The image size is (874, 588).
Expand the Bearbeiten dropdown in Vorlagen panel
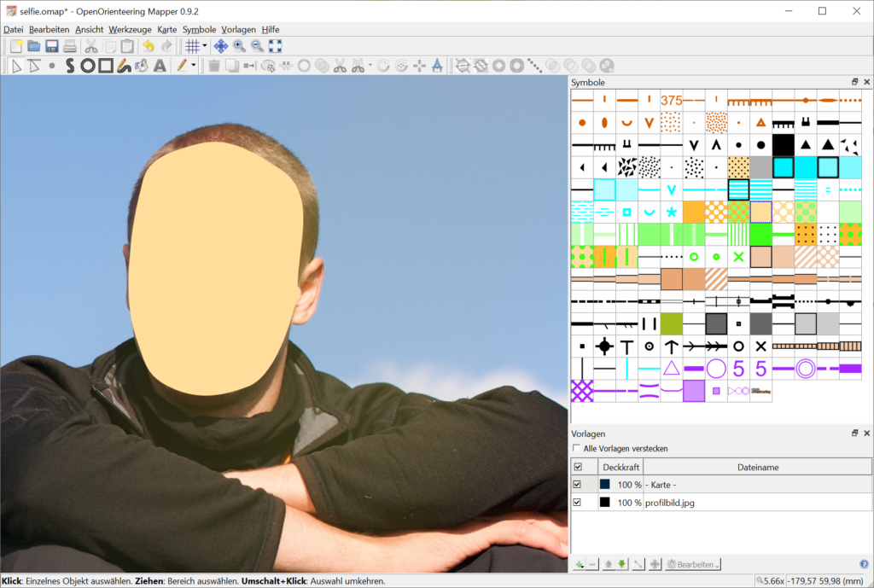pos(693,564)
